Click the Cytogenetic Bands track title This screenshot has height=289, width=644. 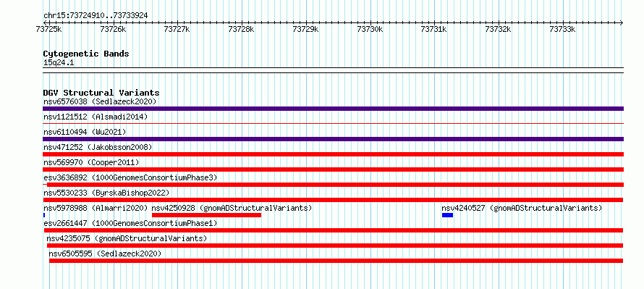(x=86, y=54)
